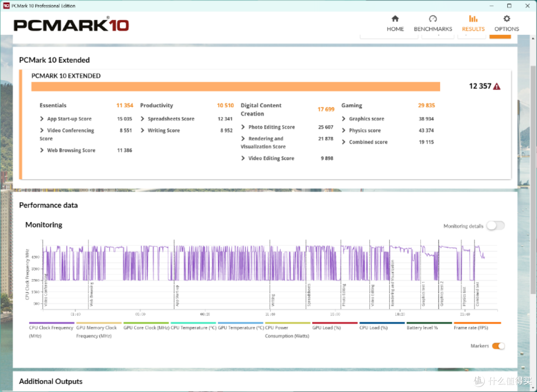Switch to the RESULTS tab
Screen dimensions: 537x392
pos(473,24)
